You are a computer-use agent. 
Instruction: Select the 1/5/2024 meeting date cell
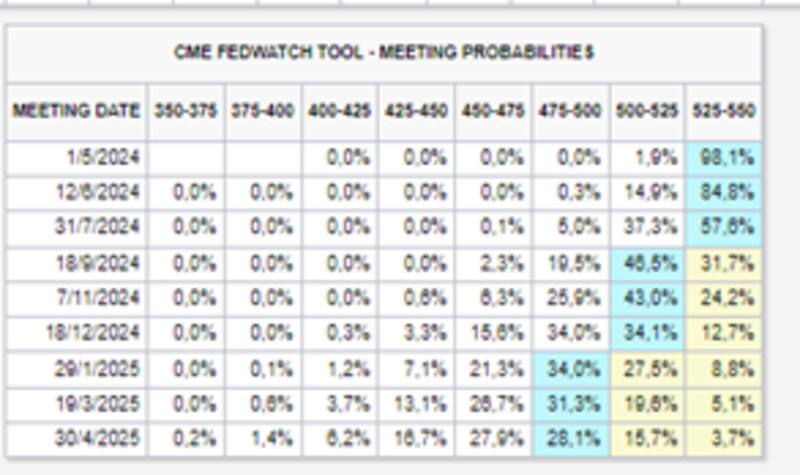coord(105,157)
